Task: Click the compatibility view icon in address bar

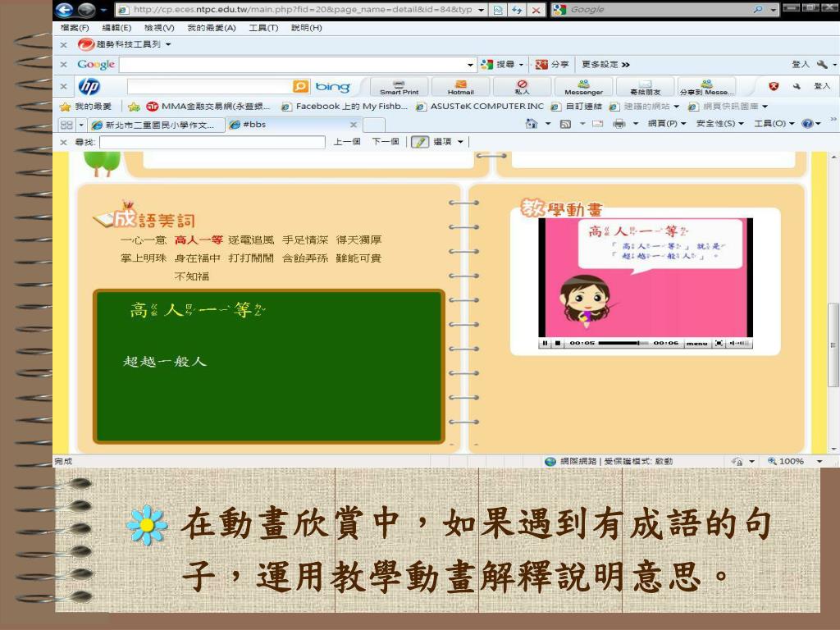Action: coord(498,10)
